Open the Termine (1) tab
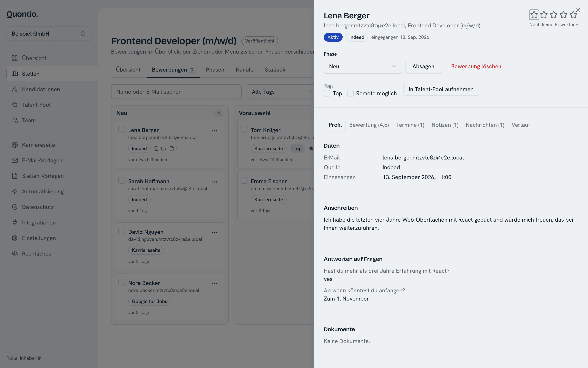Viewport: 588px width, 368px height. pos(410,125)
